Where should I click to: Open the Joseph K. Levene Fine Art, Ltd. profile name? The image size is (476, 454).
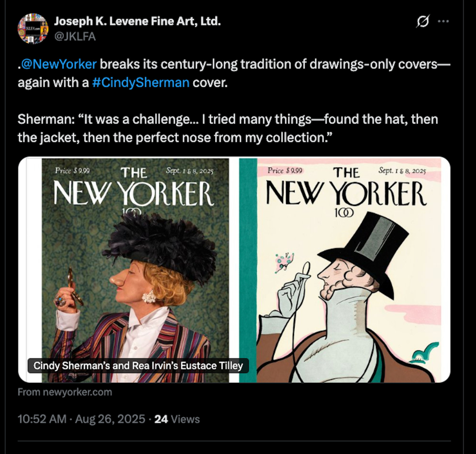coord(137,21)
